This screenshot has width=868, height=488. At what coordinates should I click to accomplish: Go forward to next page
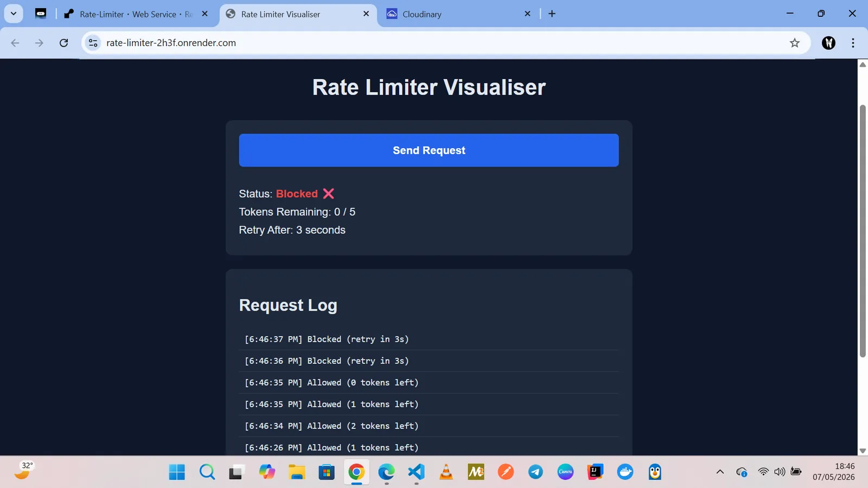pyautogui.click(x=39, y=43)
